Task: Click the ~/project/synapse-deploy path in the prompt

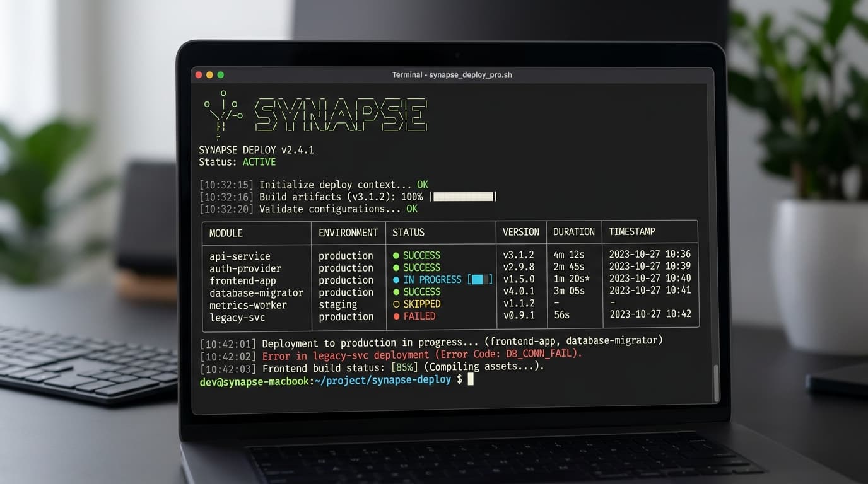Action: [x=383, y=379]
